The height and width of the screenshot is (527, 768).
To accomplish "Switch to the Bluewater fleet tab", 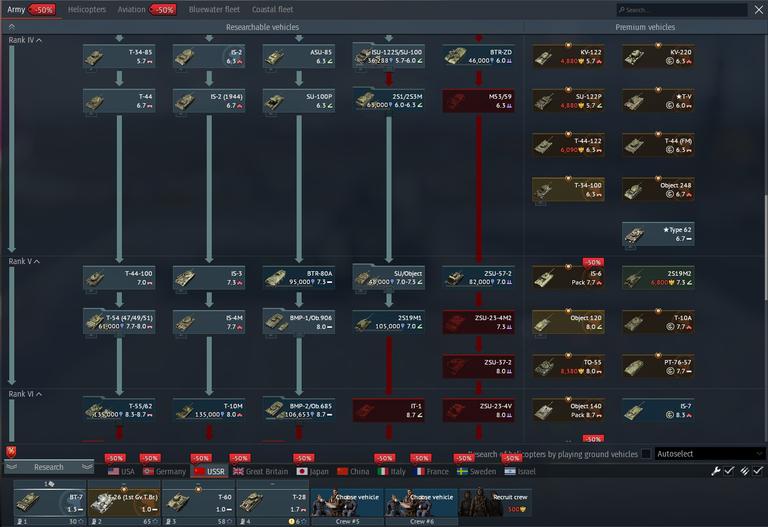I will pyautogui.click(x=215, y=9).
